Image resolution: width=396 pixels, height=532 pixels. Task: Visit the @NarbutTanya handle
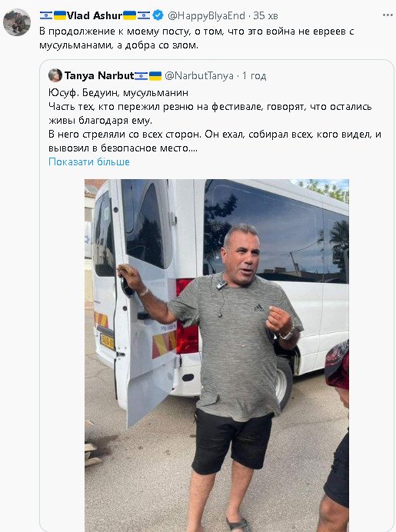tap(199, 75)
